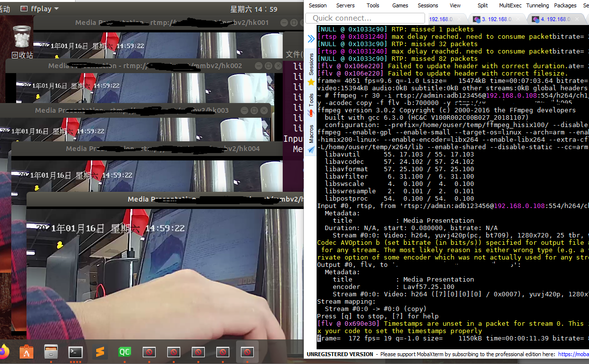The width and height of the screenshot is (589, 364).
Task: Maximize the hk002 ffplay window
Action: point(268,66)
